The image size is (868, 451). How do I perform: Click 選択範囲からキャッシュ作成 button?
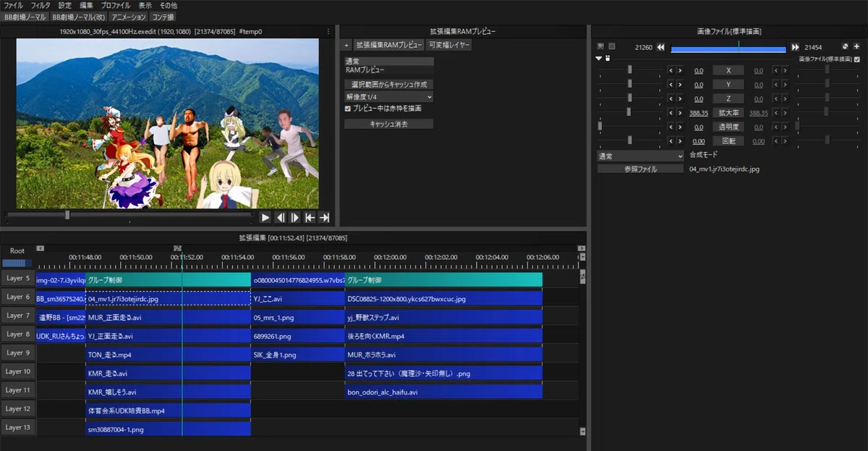pos(388,85)
